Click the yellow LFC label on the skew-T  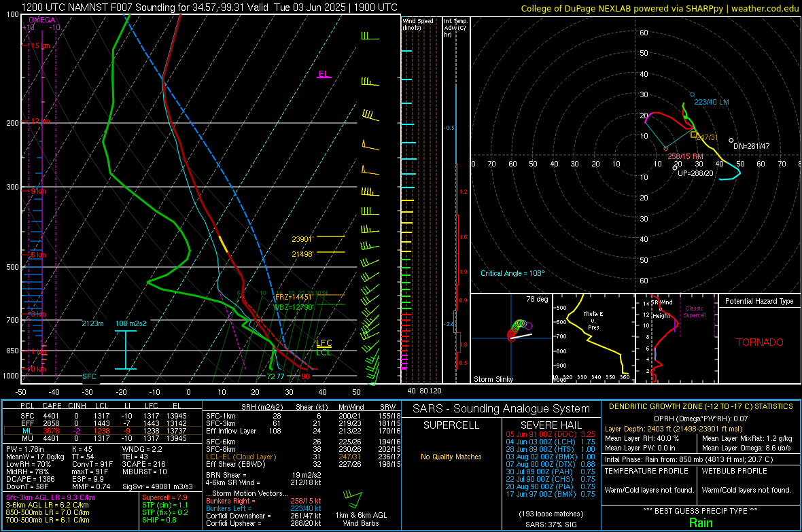pyautogui.click(x=324, y=342)
